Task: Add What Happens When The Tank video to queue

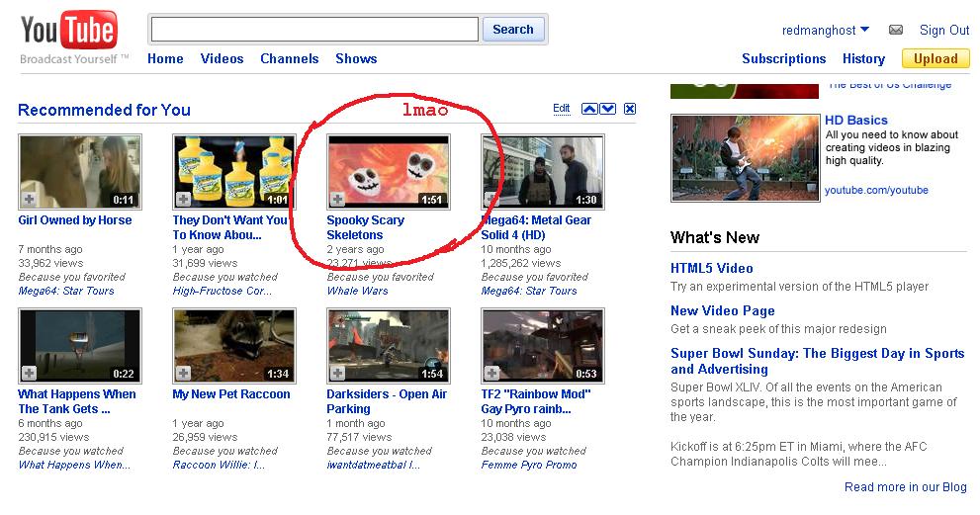Action: (x=29, y=373)
